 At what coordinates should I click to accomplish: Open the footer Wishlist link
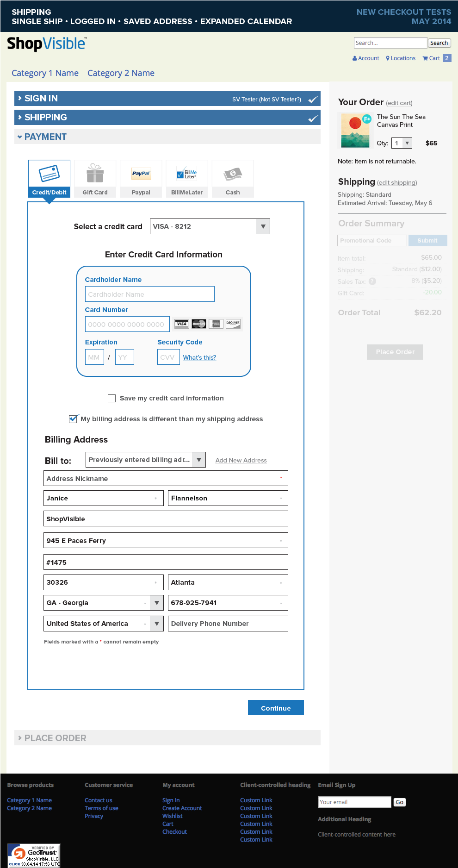(173, 816)
